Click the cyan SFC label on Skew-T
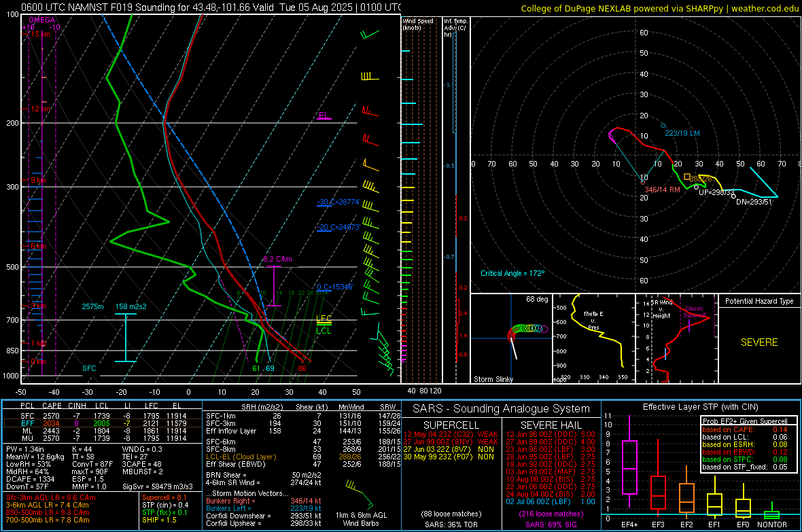Image resolution: width=802 pixels, height=532 pixels. (89, 368)
